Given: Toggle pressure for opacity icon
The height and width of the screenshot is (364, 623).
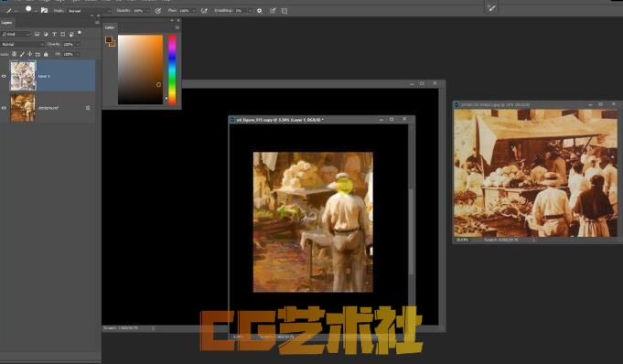Looking at the screenshot, I should pos(158,11).
